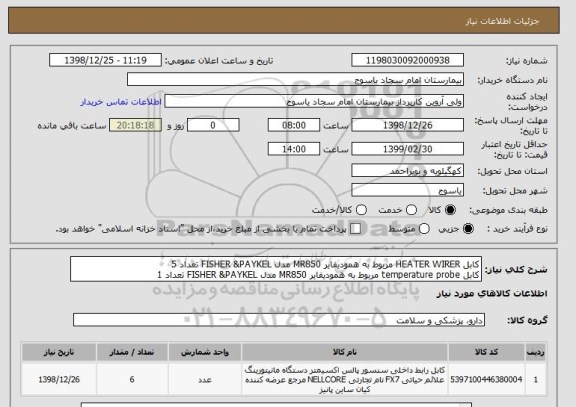This screenshot has height=407, width=576.
Task: Click product code cell 5397100446380004
Action: (x=486, y=379)
